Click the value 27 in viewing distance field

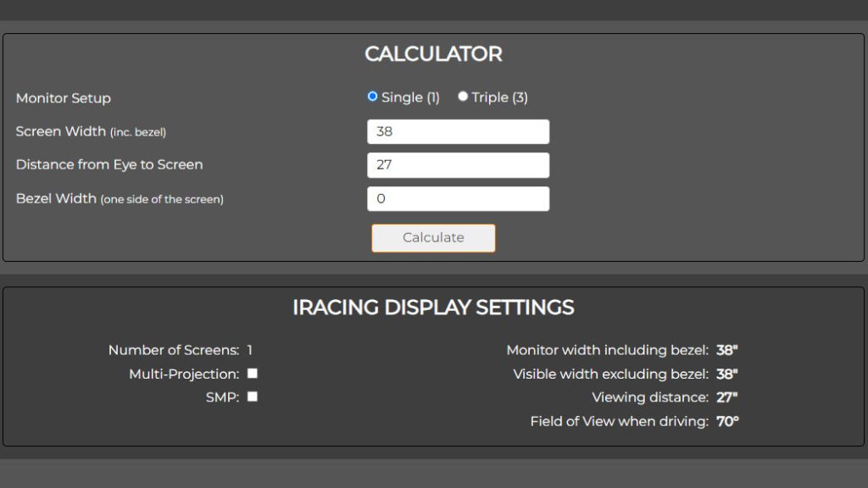pos(384,164)
